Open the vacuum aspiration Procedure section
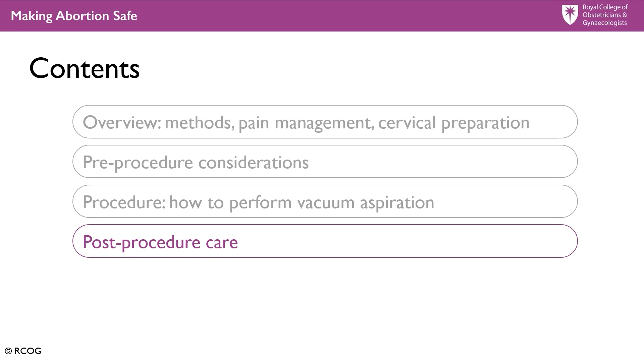The width and height of the screenshot is (644, 362). tap(325, 202)
